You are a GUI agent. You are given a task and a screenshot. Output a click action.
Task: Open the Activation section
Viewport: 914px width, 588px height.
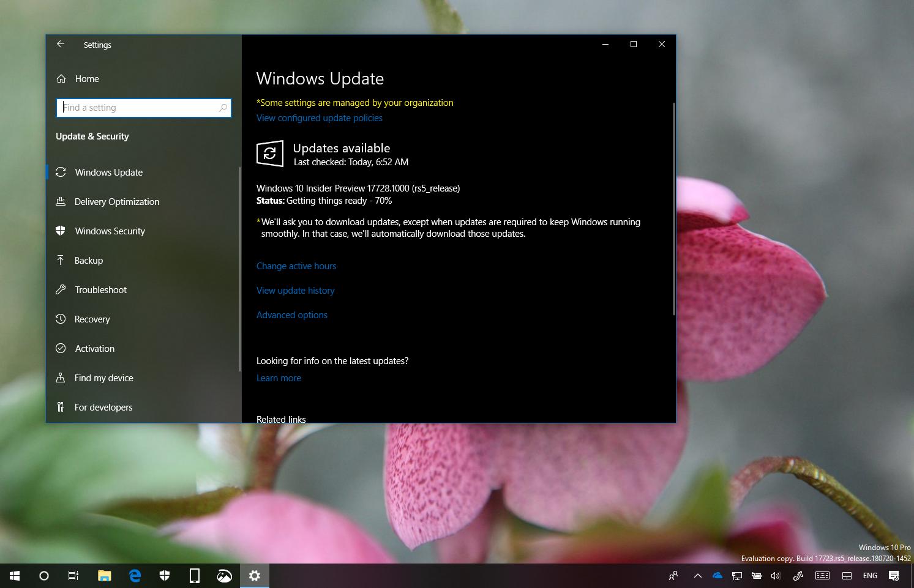click(x=94, y=348)
